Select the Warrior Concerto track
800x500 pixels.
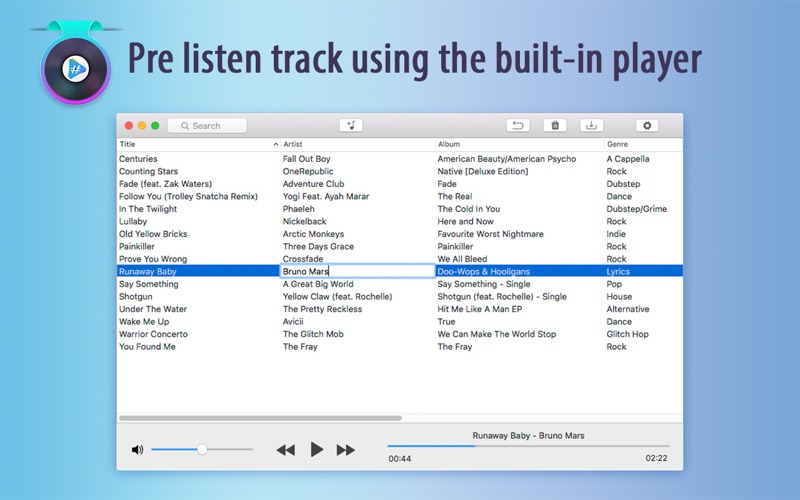tap(153, 334)
